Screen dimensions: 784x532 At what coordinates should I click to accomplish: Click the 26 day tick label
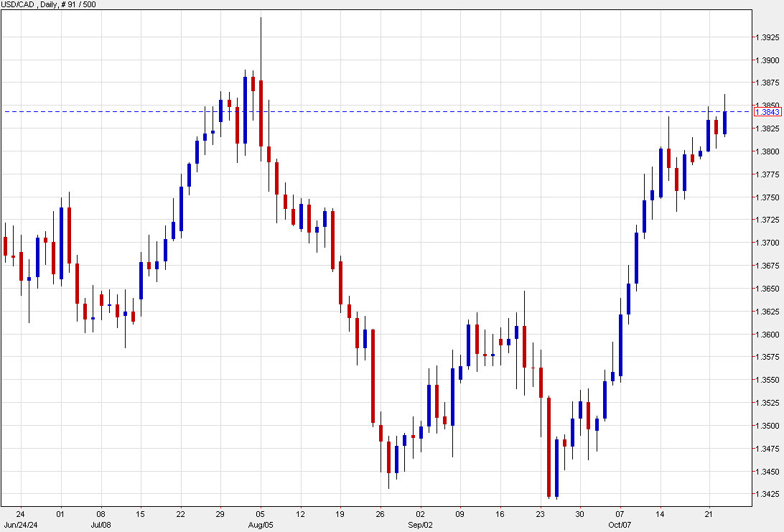pos(381,514)
